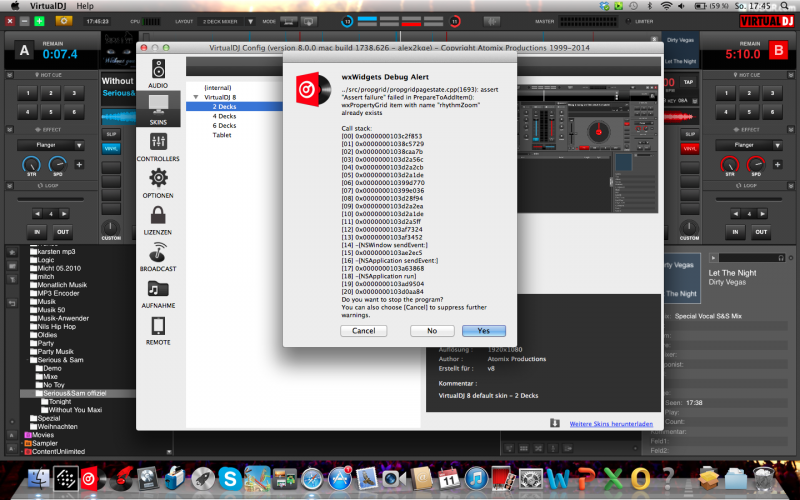Trigger hot cue 2 on deck B
The width and height of the screenshot is (800, 500).
[749, 93]
